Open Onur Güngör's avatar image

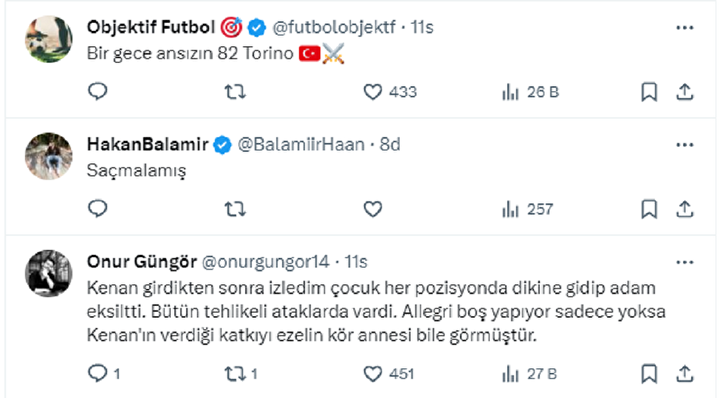(49, 274)
